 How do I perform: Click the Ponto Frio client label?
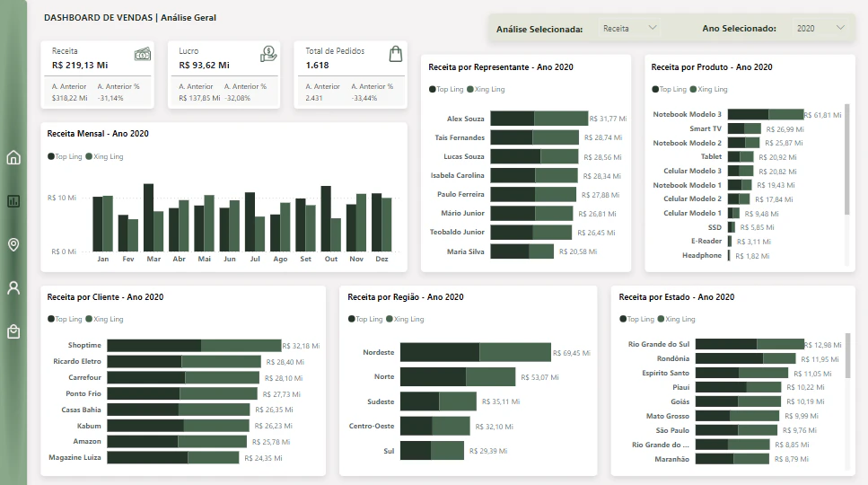83,393
